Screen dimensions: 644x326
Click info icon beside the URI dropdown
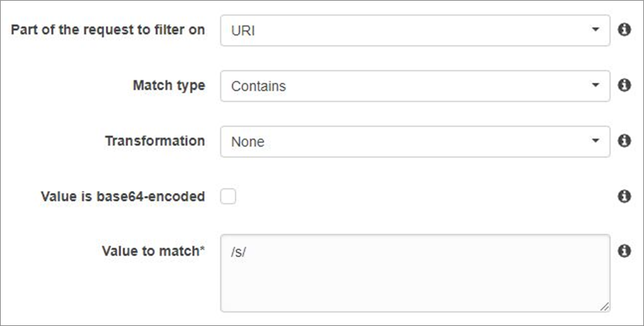tap(624, 29)
